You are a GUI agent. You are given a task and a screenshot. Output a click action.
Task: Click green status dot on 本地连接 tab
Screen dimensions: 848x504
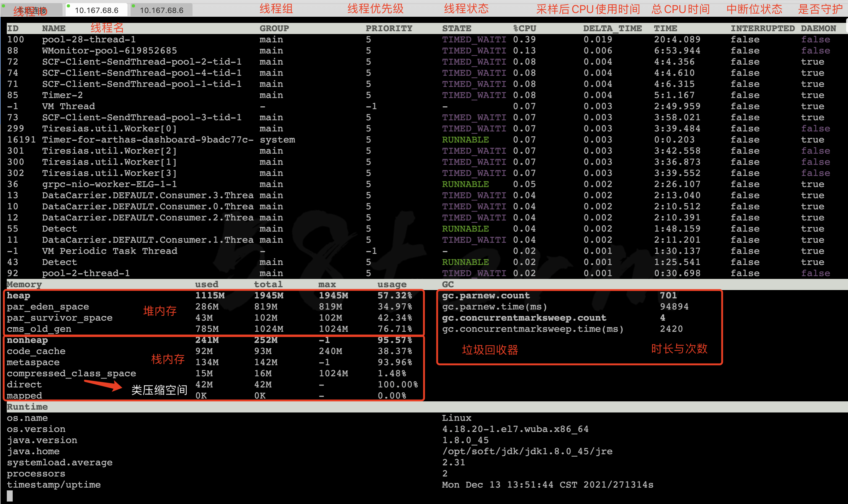point(3,6)
